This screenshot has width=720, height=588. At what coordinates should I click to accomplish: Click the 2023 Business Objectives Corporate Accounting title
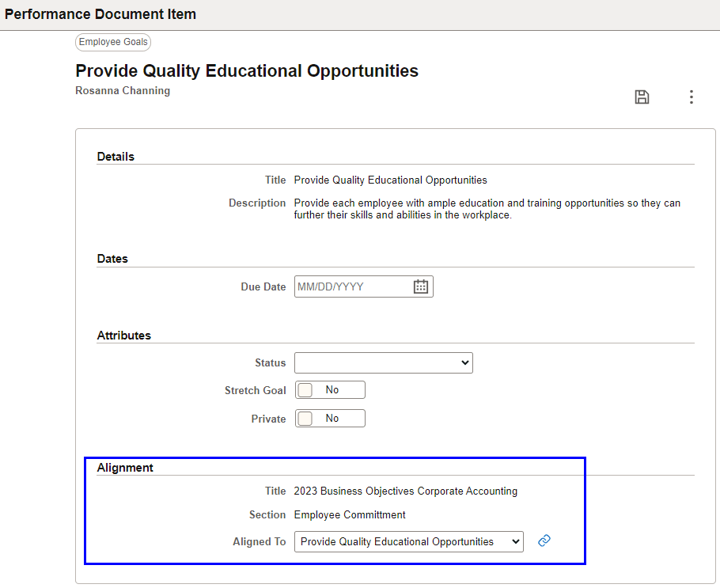(405, 491)
